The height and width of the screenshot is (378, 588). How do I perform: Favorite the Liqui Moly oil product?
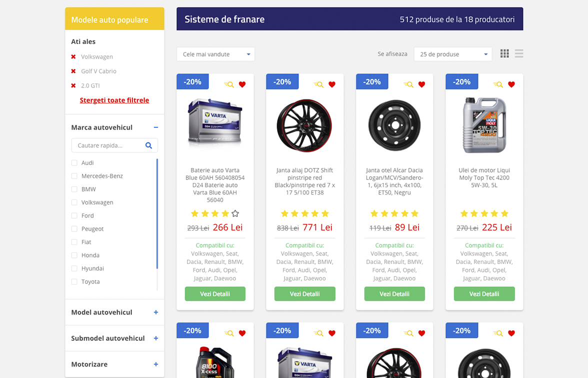tap(511, 84)
